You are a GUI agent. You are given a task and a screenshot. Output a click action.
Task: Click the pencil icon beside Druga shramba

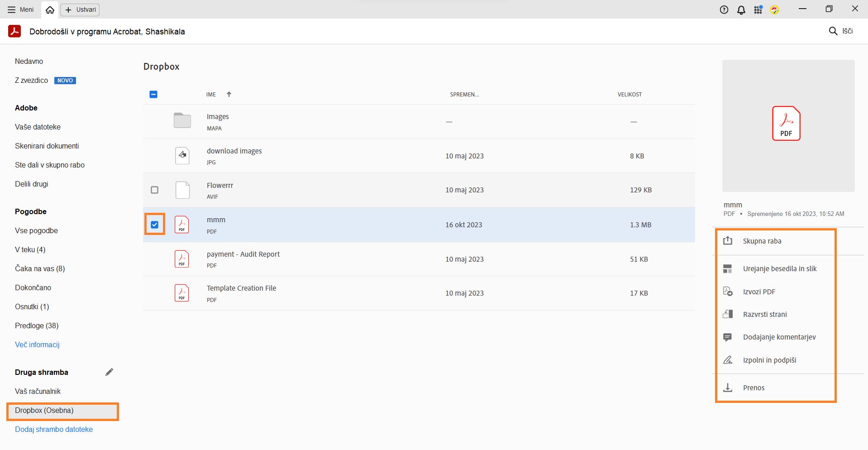(109, 372)
